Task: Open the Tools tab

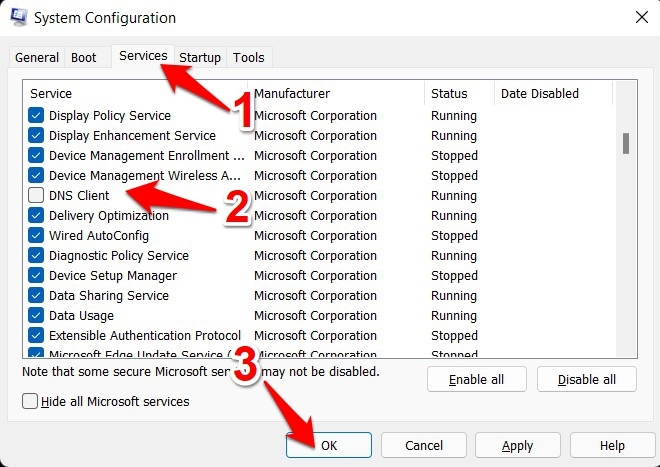Action: pos(249,58)
